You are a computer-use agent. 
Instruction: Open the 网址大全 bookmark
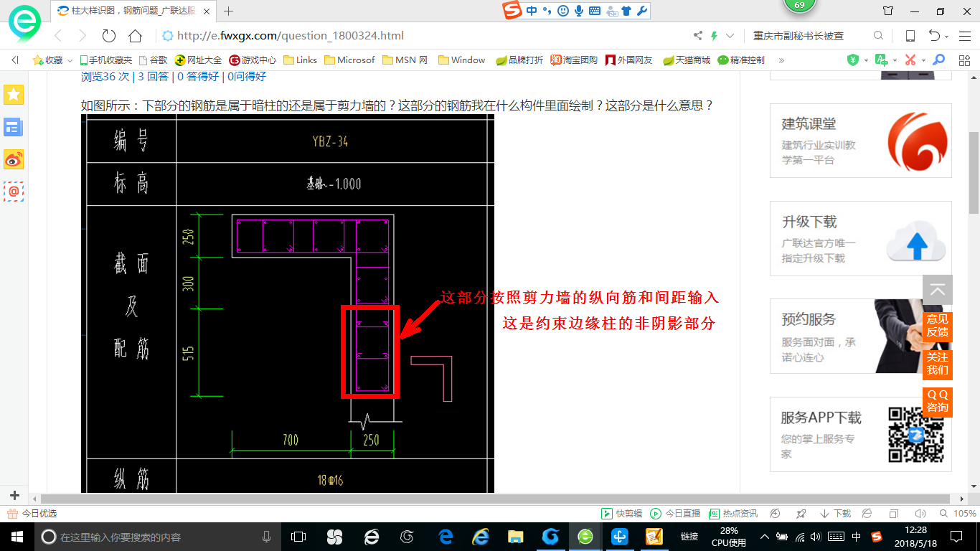coord(199,60)
